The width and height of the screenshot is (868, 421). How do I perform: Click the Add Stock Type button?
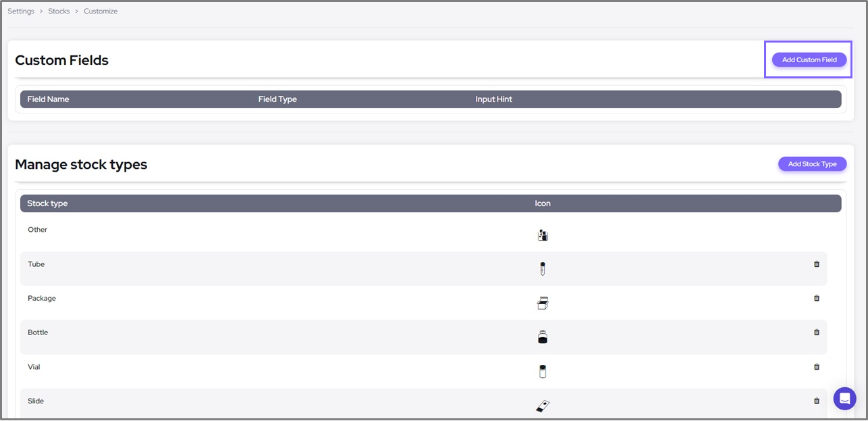[812, 164]
